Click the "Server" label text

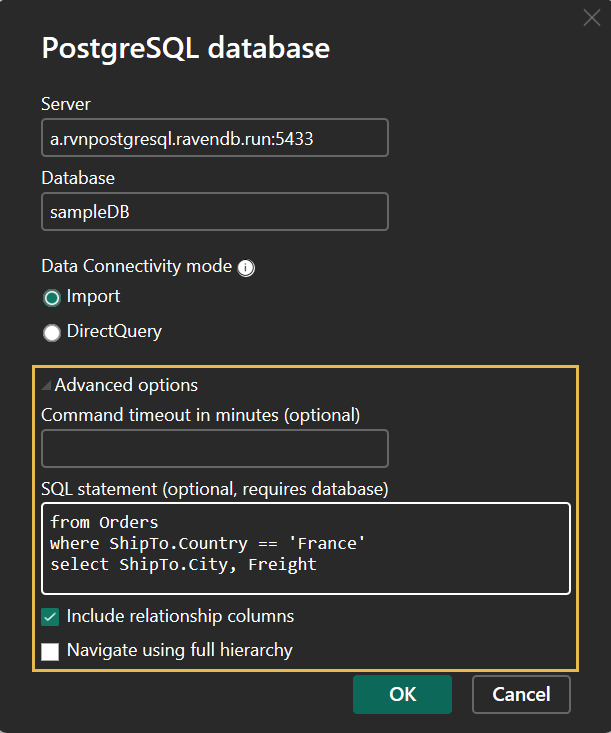pyautogui.click(x=66, y=104)
